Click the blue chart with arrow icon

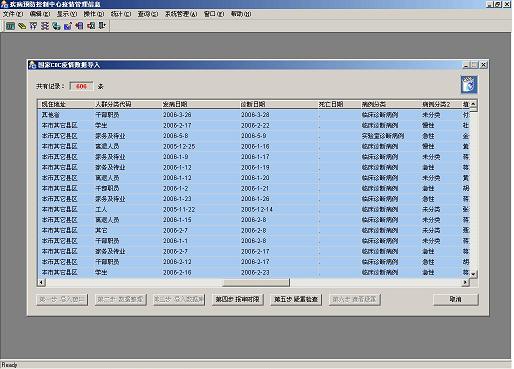[68, 26]
